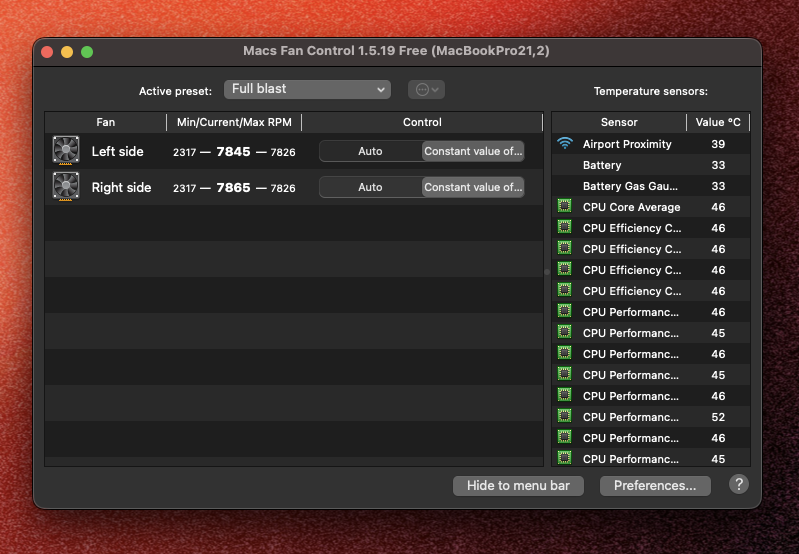Zoom the window with the green button
Image resolution: width=799 pixels, height=554 pixels.
click(87, 52)
